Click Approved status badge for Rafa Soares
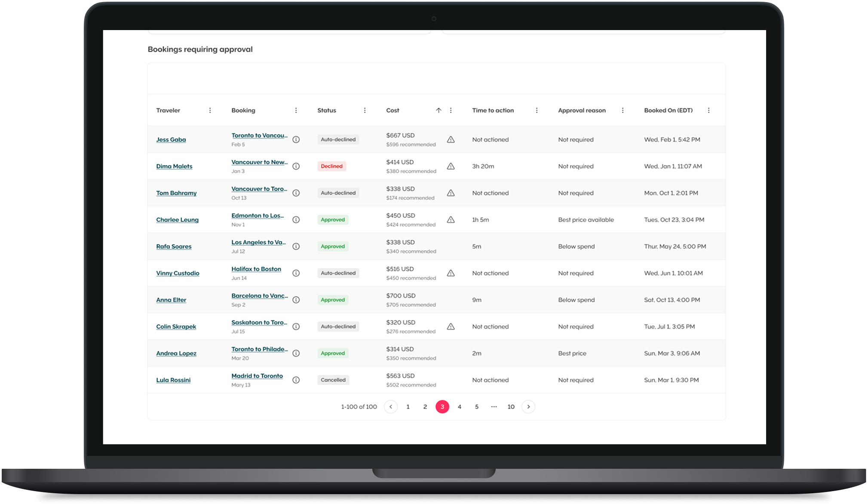Screen dimensions: 868x504 333,247
